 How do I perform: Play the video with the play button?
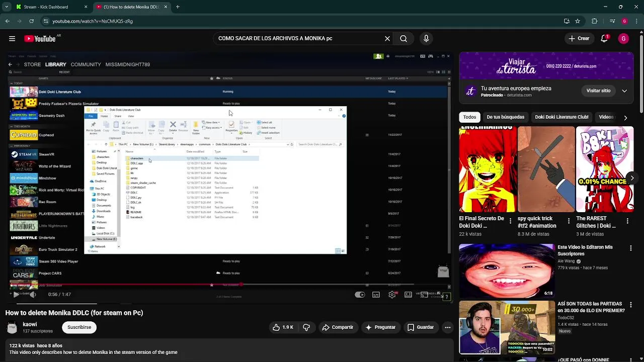click(x=16, y=295)
